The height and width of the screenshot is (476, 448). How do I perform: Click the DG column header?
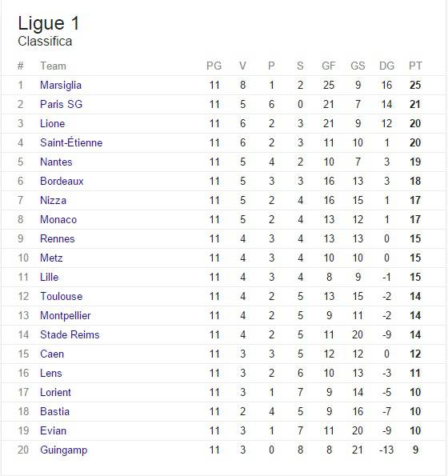pyautogui.click(x=386, y=66)
